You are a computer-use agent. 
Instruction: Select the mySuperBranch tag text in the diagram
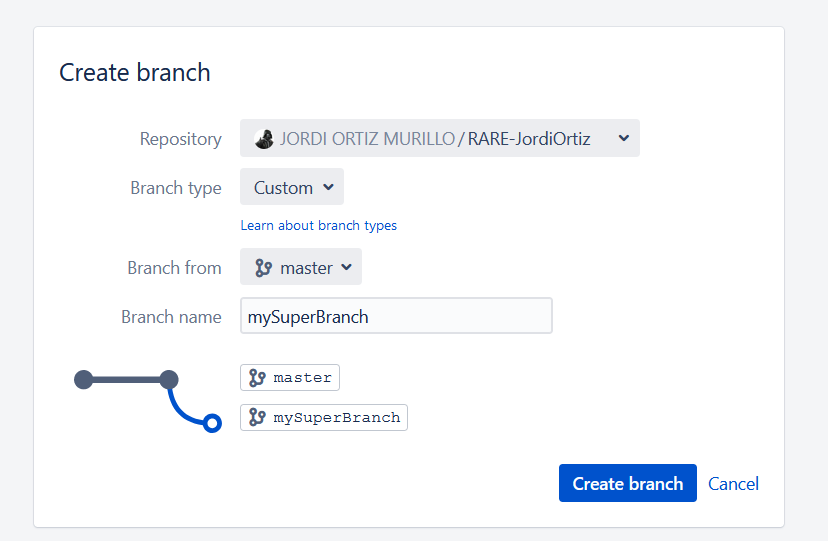[336, 418]
